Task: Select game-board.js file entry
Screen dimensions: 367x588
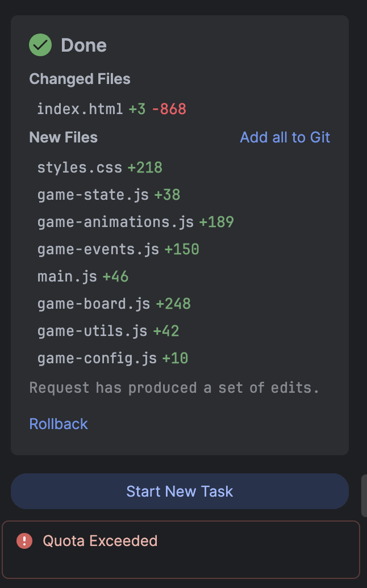Action: (x=94, y=304)
